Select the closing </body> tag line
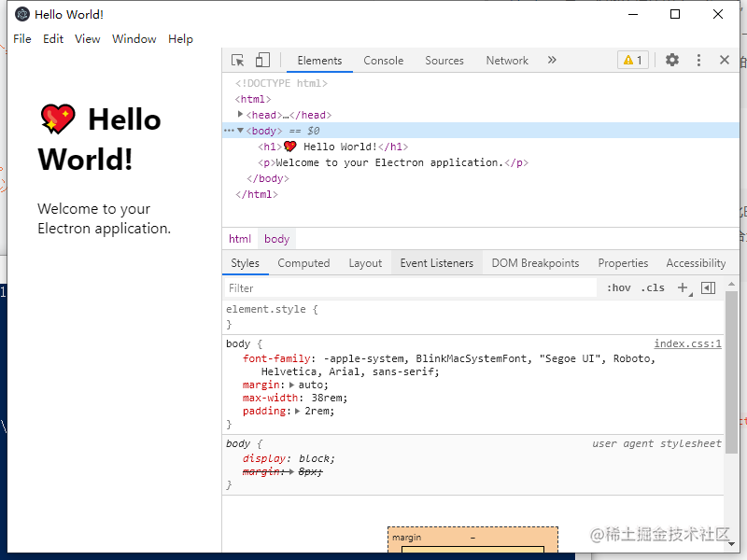The width and height of the screenshot is (747, 560). click(x=268, y=178)
